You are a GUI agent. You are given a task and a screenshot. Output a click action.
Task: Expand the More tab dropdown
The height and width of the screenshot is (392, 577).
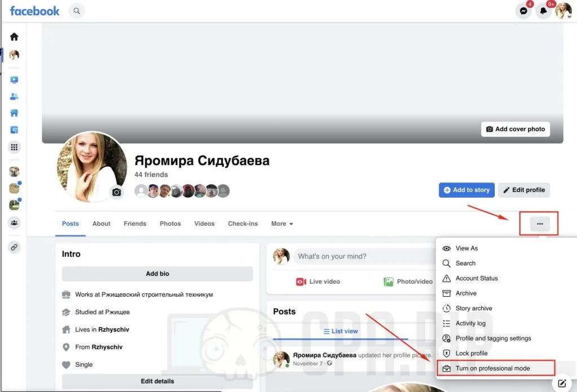pyautogui.click(x=282, y=224)
